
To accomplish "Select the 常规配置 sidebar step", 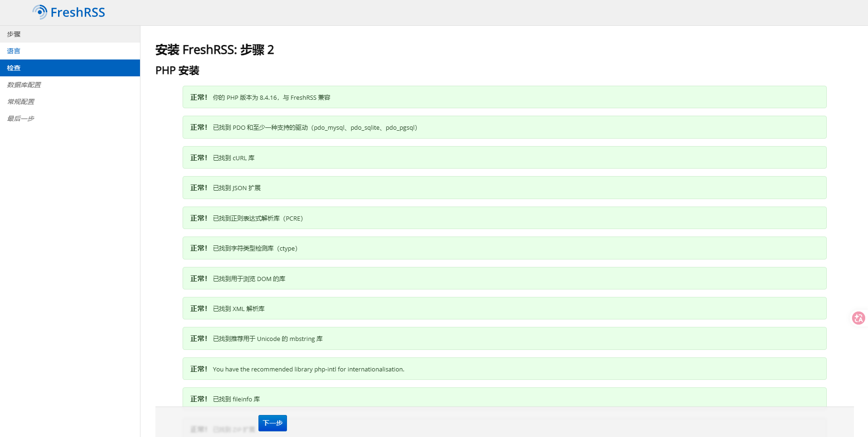I will coord(21,102).
